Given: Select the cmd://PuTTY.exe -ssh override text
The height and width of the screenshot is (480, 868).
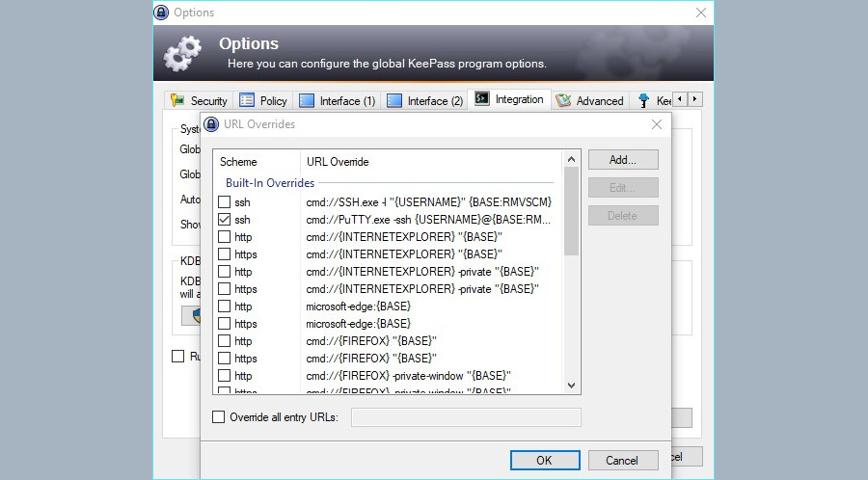Looking at the screenshot, I should pos(428,220).
